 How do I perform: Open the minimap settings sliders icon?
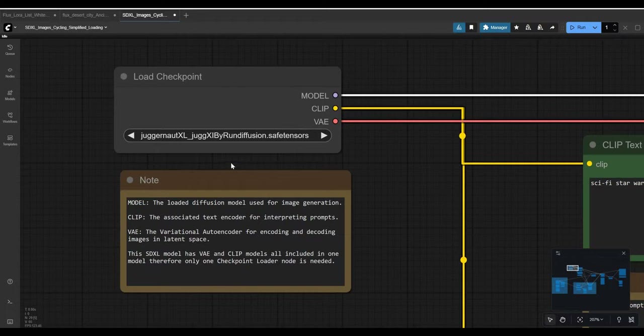pos(558,253)
